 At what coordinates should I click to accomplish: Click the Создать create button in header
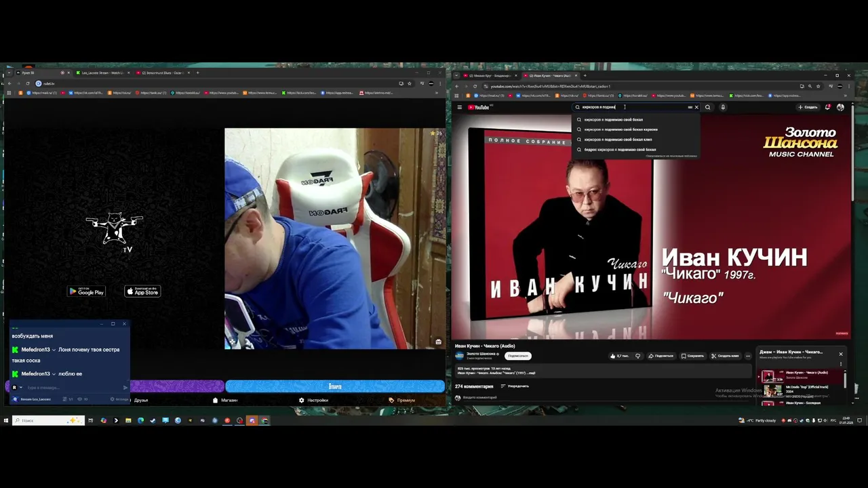click(808, 107)
